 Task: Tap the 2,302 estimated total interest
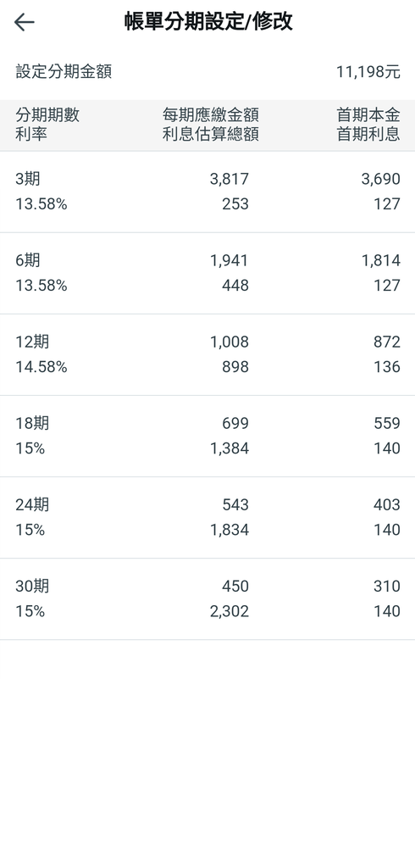(x=229, y=611)
